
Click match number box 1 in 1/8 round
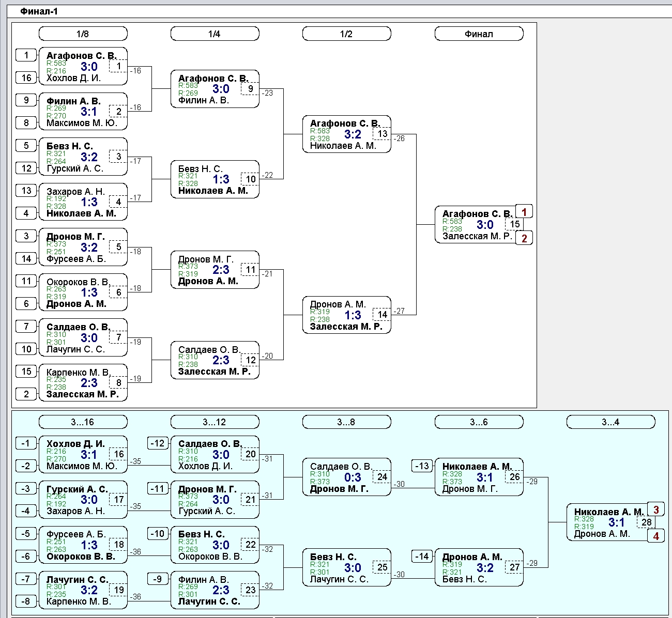pyautogui.click(x=118, y=66)
